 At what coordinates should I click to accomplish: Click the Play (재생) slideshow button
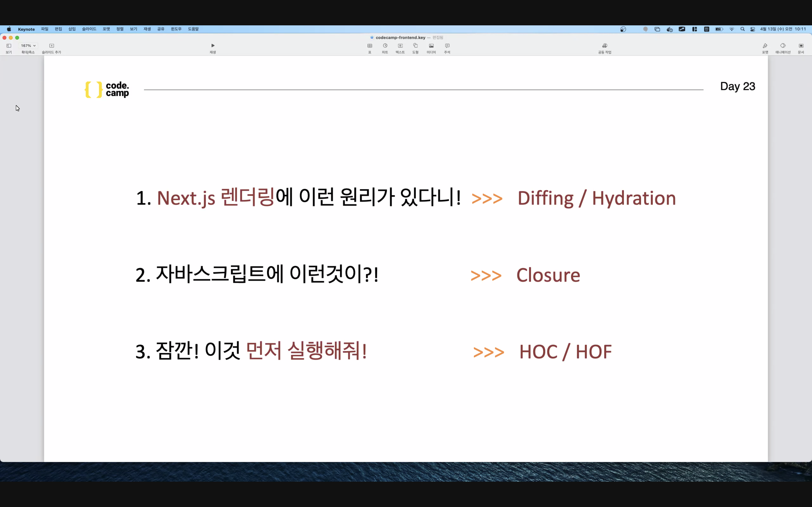pyautogui.click(x=213, y=46)
